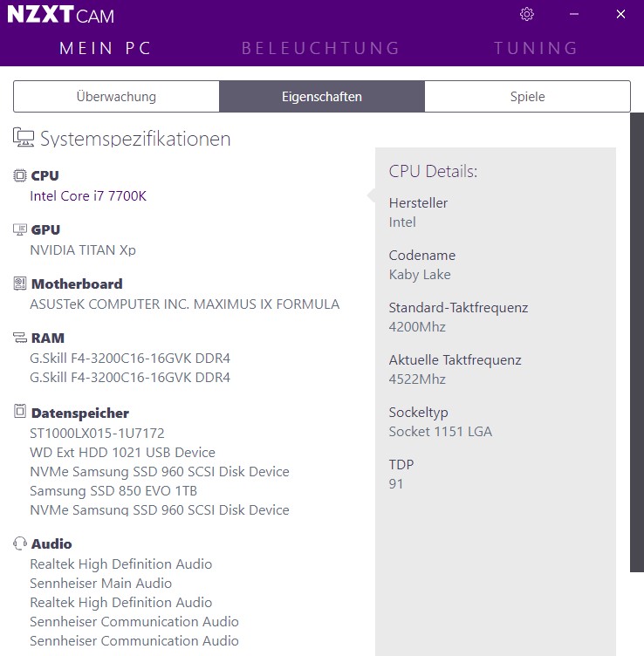The height and width of the screenshot is (656, 644).
Task: Click the Systemspezifikationen title text
Action: pyautogui.click(x=135, y=139)
